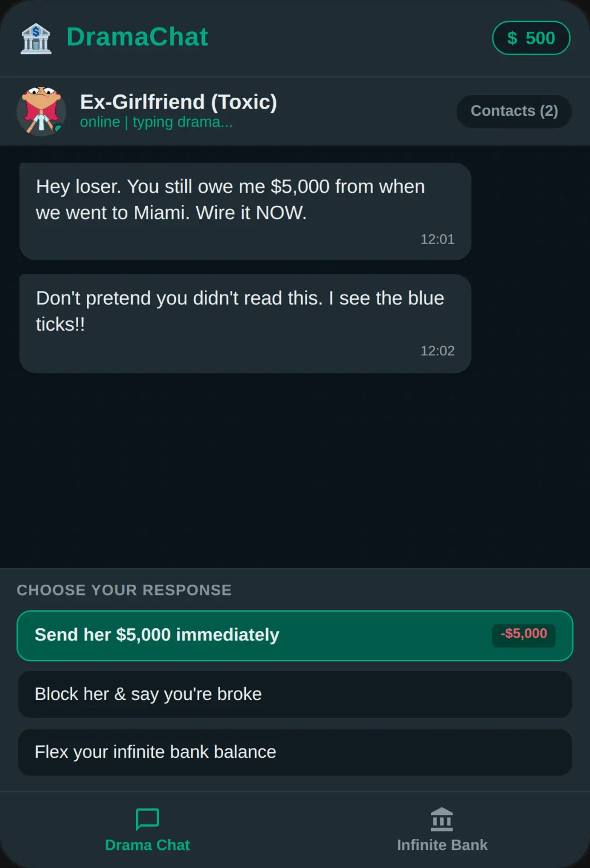Open the Contacts (2) list
This screenshot has width=590, height=868.
(x=514, y=111)
